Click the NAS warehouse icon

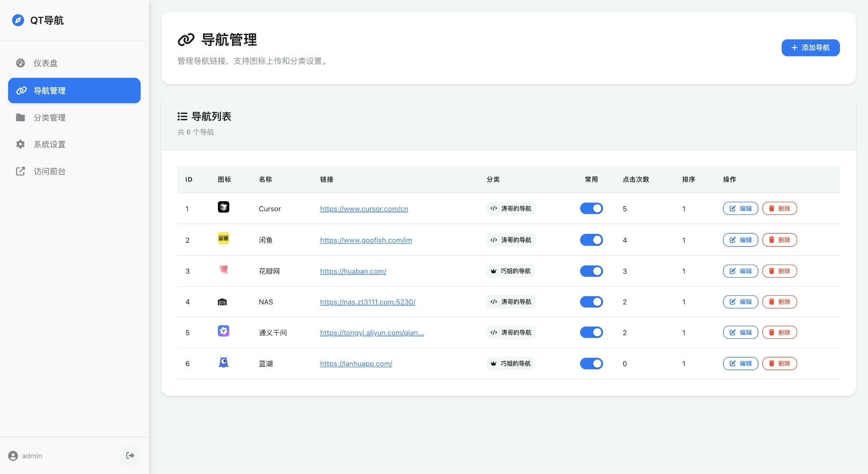click(x=222, y=302)
